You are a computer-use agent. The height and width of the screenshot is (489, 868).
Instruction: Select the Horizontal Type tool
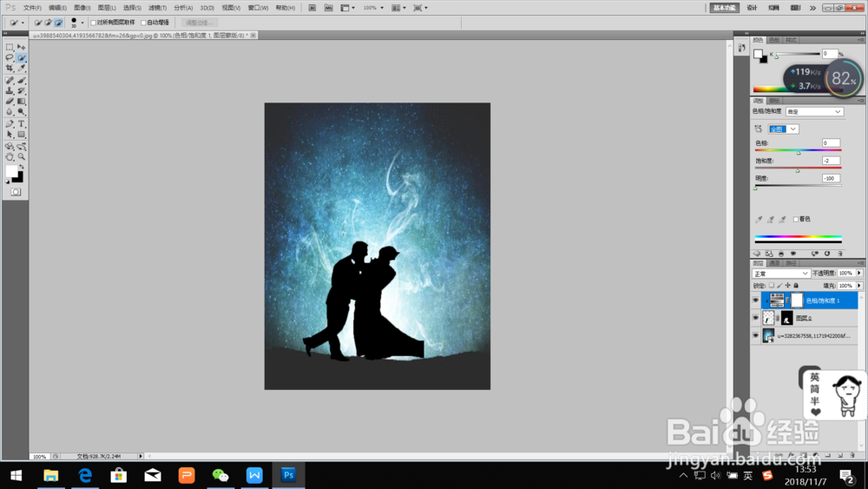click(21, 124)
